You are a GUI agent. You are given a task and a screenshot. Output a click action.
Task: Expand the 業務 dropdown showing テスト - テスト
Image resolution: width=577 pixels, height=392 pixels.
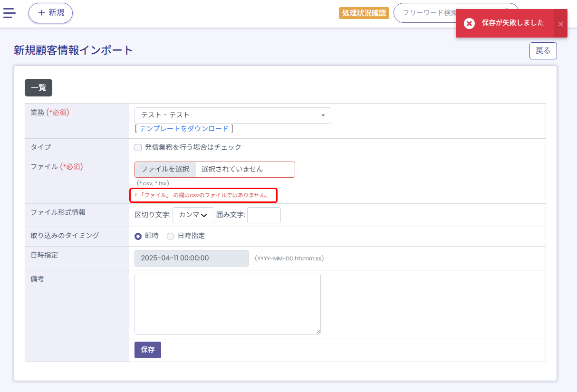pos(232,115)
